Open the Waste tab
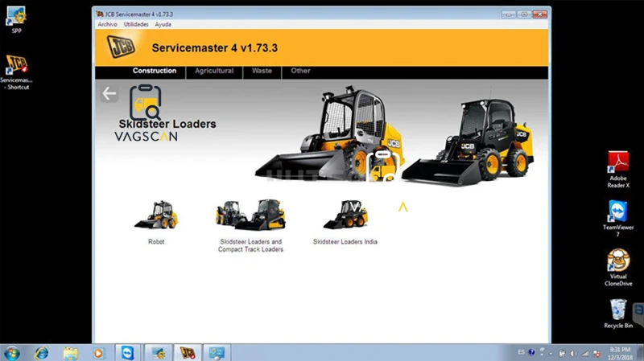 pyautogui.click(x=262, y=71)
